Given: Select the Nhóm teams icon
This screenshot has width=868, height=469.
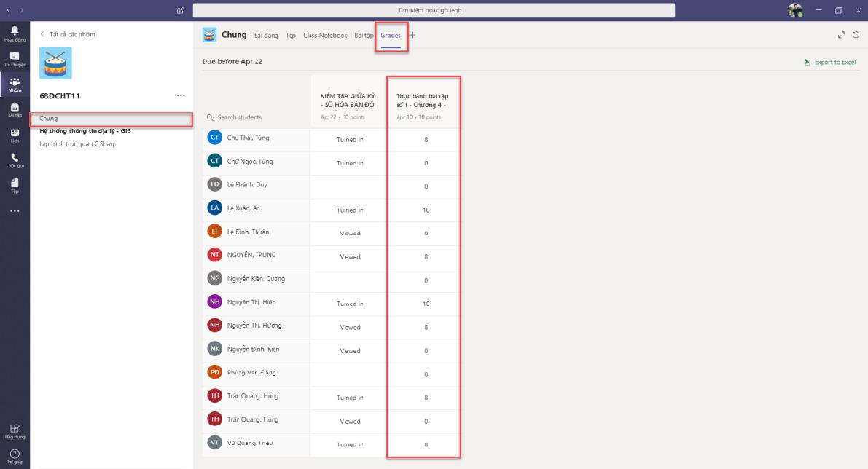Looking at the screenshot, I should (15, 84).
